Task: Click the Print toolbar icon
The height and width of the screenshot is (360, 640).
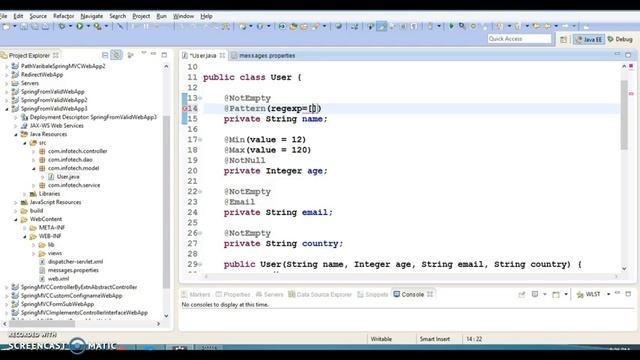Action: 45,27
